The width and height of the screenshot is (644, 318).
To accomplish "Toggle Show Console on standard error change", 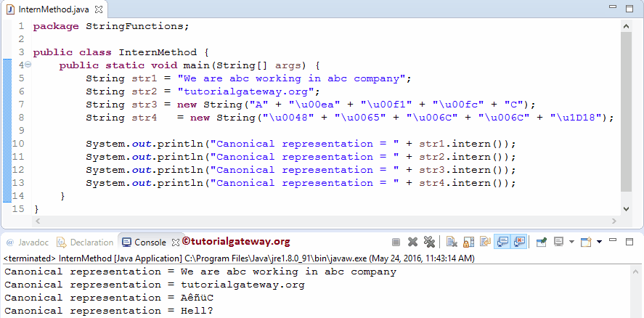I will pos(520,242).
